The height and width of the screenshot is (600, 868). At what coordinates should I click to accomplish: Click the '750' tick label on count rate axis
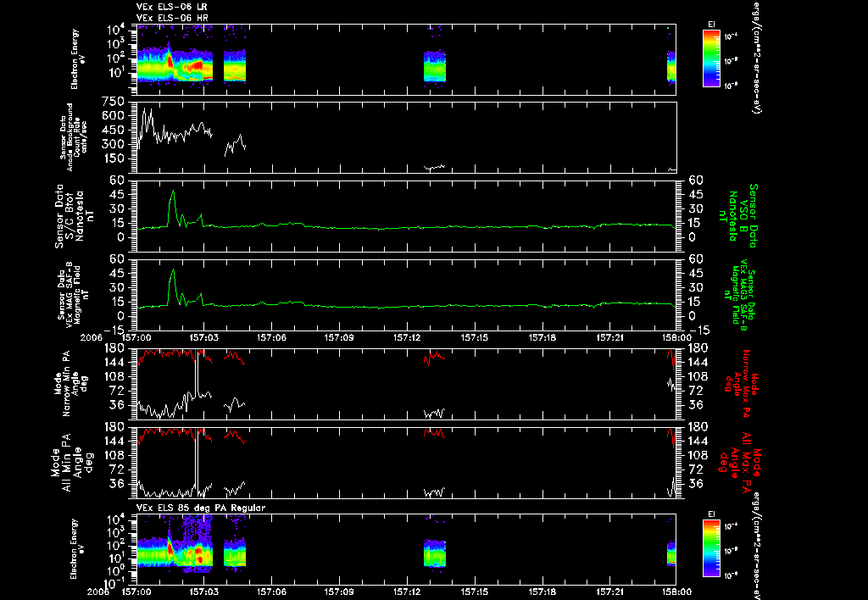click(113, 102)
